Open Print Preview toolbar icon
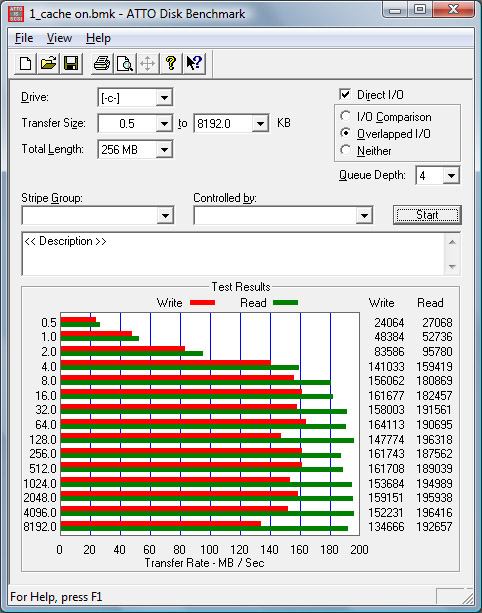This screenshot has height=613, width=482. pyautogui.click(x=125, y=63)
